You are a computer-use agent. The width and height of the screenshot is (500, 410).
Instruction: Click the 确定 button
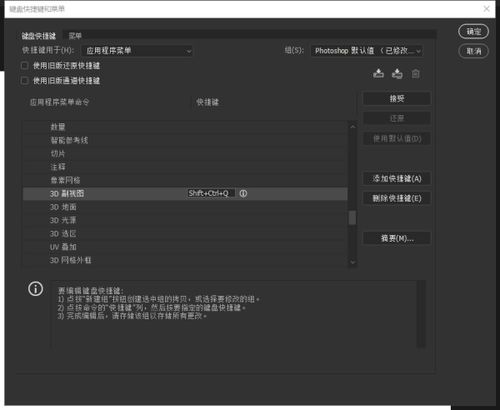click(474, 31)
